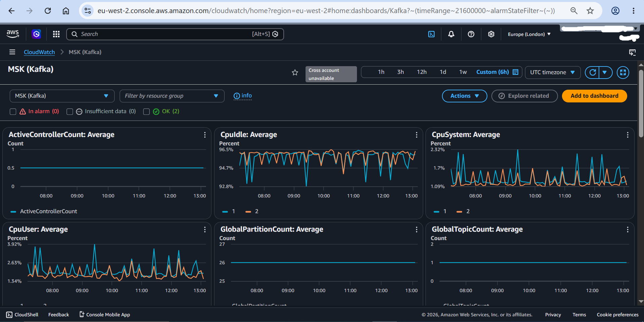Launch CloudShell from the top navigation bar
Viewport: 644px width, 322px height.
pos(431,34)
